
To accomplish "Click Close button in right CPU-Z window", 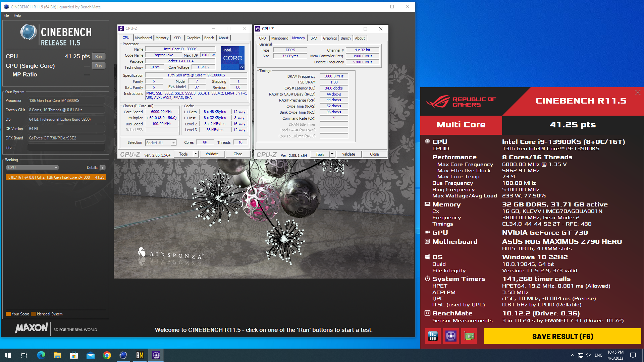I will (374, 154).
